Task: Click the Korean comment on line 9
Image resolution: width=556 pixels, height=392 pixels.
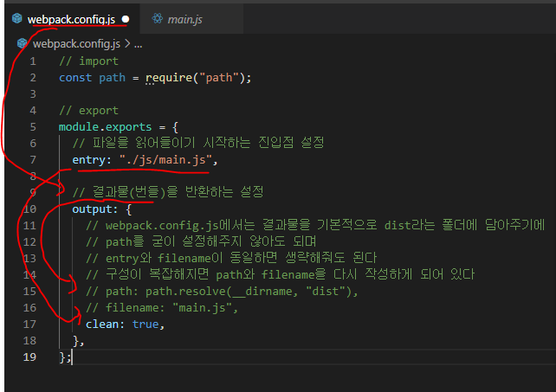Action: pos(168,192)
